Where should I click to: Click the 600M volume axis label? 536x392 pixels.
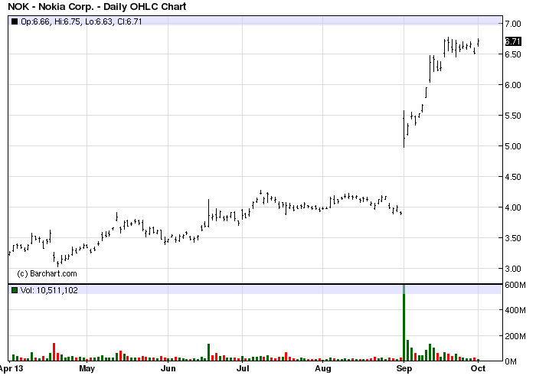pyautogui.click(x=515, y=285)
